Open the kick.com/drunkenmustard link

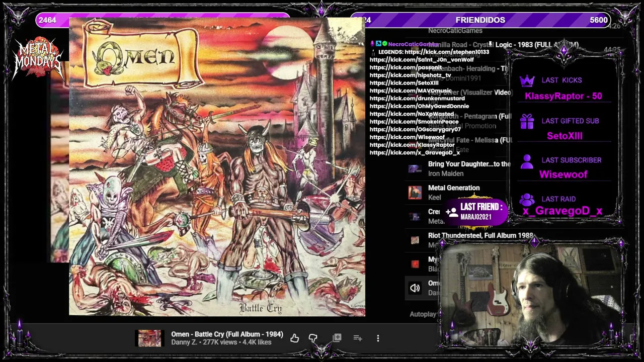click(417, 99)
